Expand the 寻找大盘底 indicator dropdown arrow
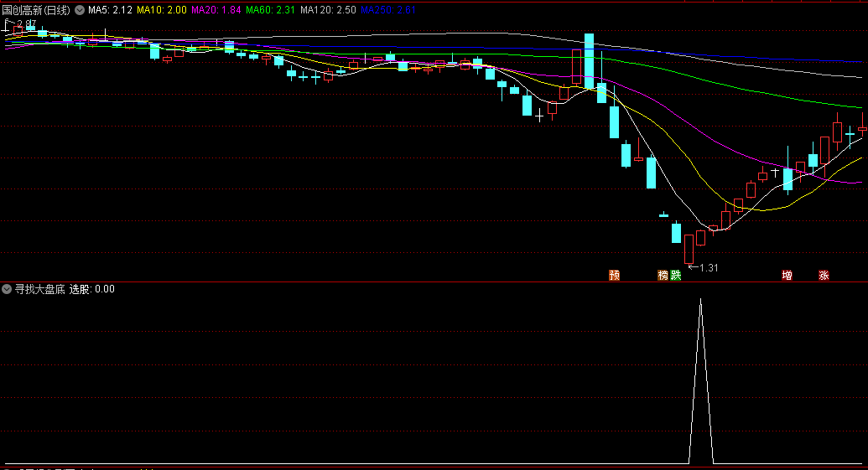868x470 pixels. pyautogui.click(x=7, y=289)
